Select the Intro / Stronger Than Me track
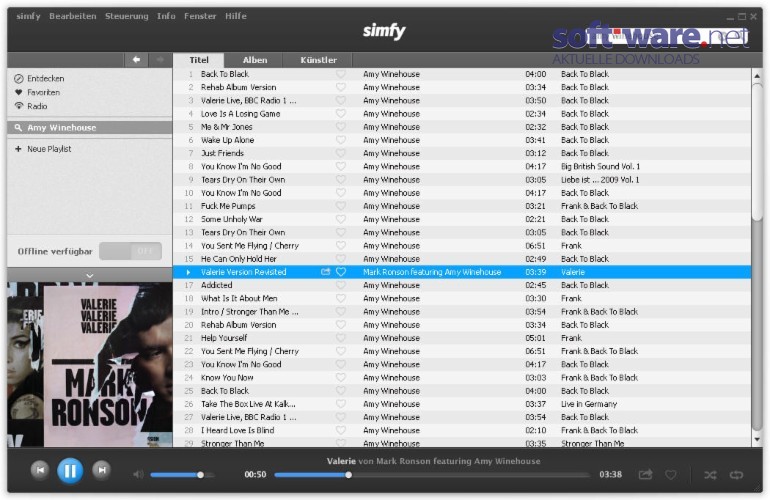770x500 pixels. pyautogui.click(x=249, y=311)
